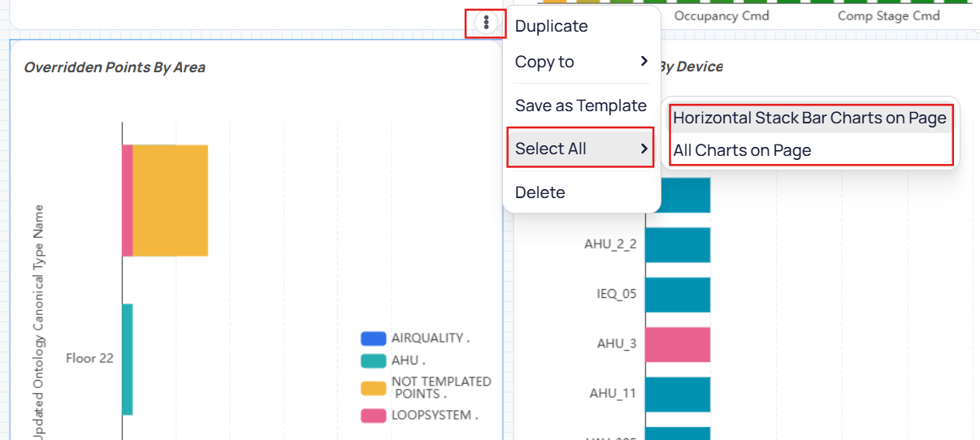Open the Copy to submenu entry
Viewport: 980px width, 440px height.
pos(544,62)
